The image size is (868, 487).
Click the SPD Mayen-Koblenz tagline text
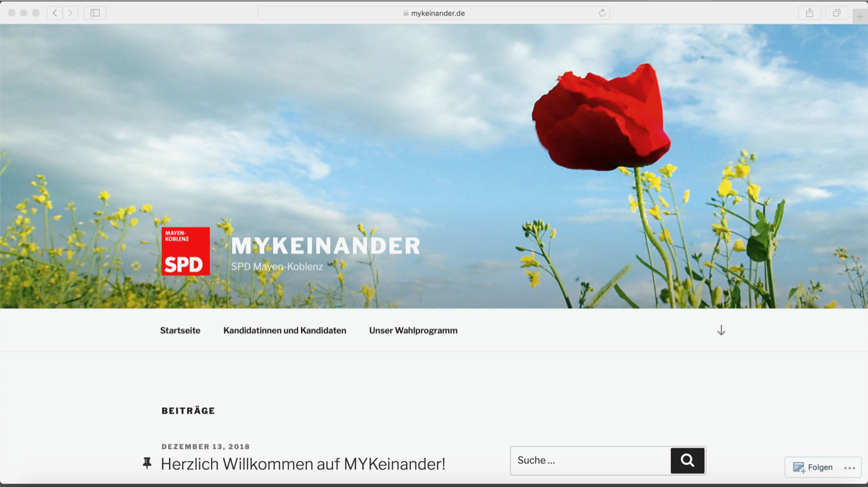click(x=277, y=267)
